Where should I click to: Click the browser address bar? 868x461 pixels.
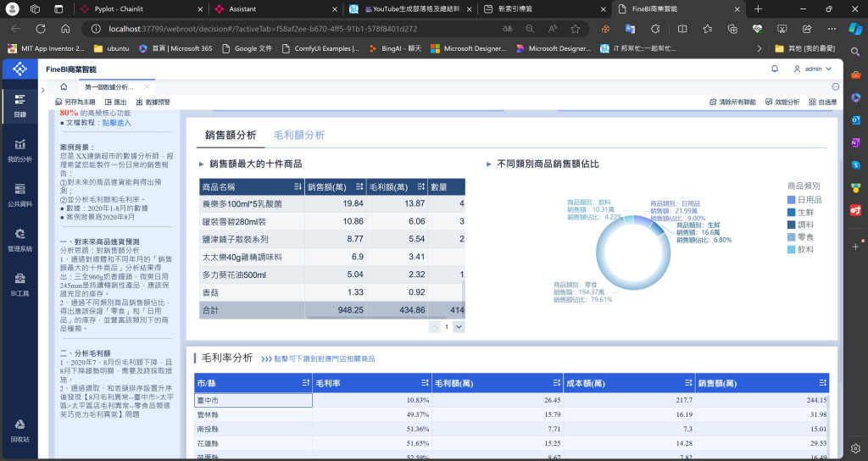coord(299,29)
